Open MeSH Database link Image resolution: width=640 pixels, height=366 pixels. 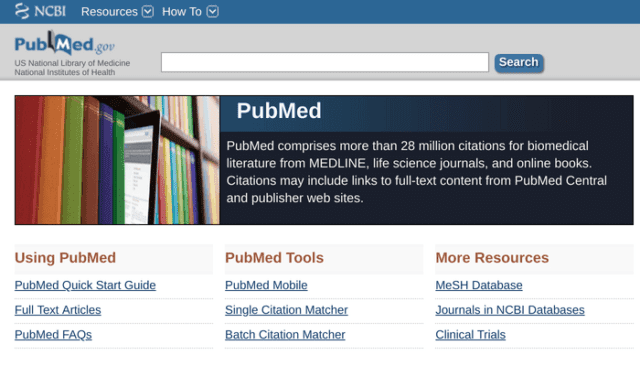coord(479,285)
